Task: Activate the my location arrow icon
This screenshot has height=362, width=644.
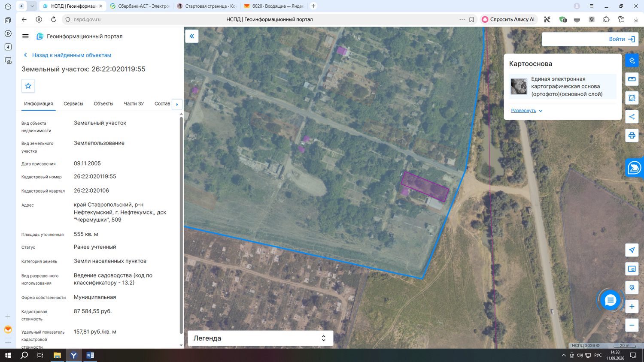Action: (632, 250)
